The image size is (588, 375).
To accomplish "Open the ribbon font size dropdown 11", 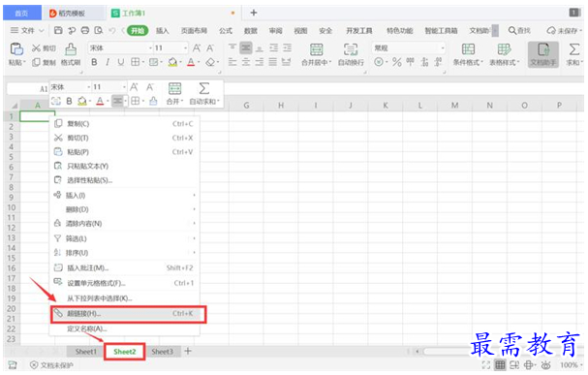I will click(x=170, y=48).
